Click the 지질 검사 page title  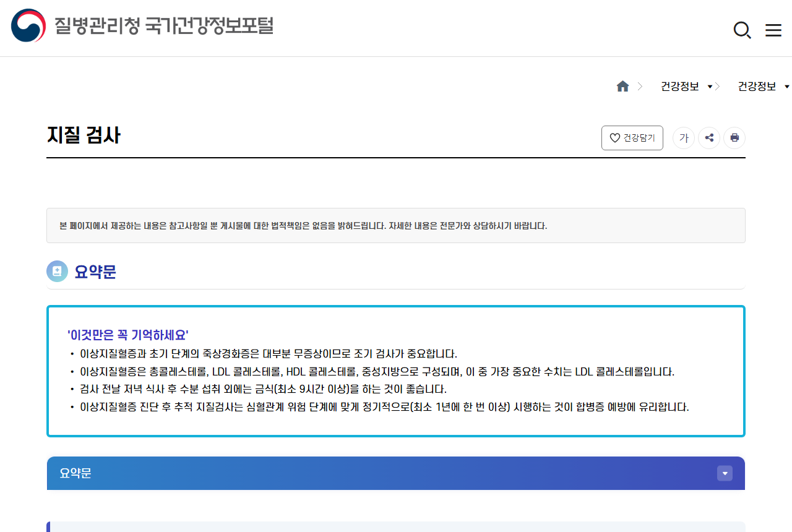pos(84,135)
